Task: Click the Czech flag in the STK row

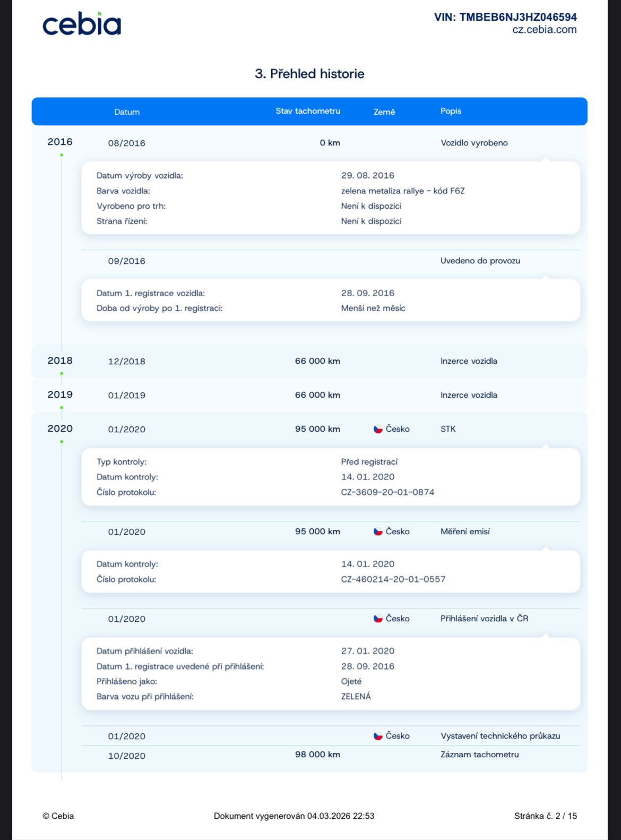Action: (x=378, y=429)
